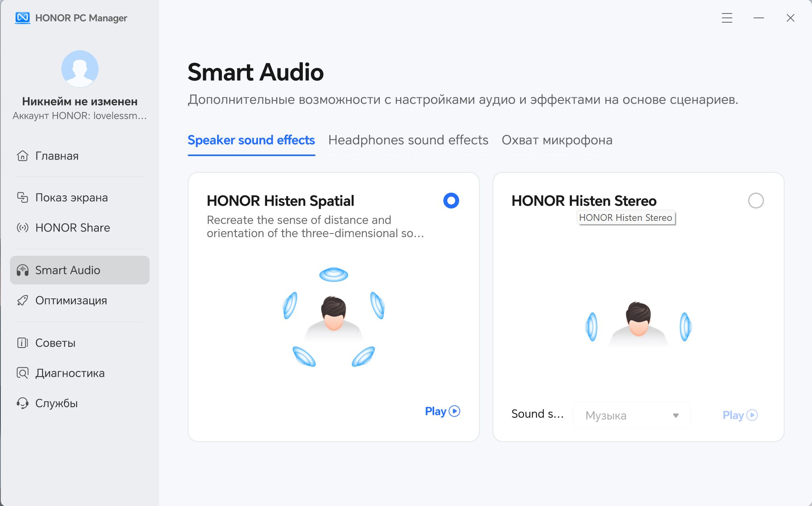The image size is (812, 506).
Task: Click the HONOR Histen Stereo tooltip
Action: click(626, 218)
